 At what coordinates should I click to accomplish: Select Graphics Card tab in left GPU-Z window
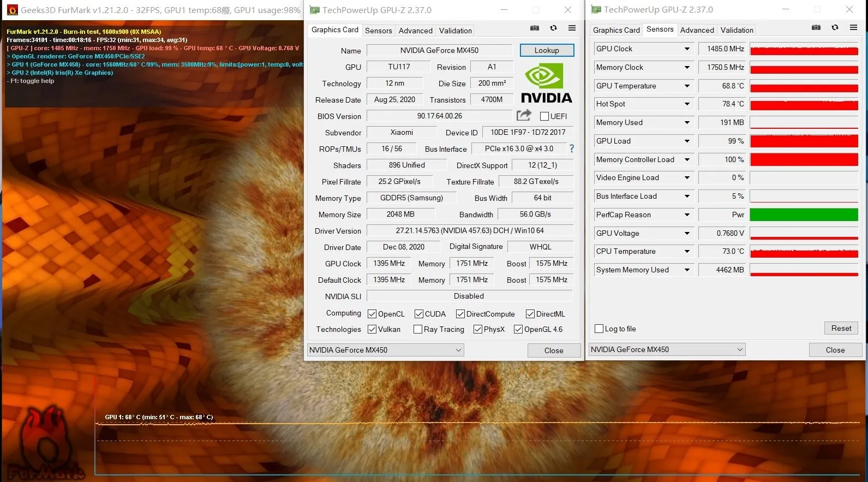[335, 30]
